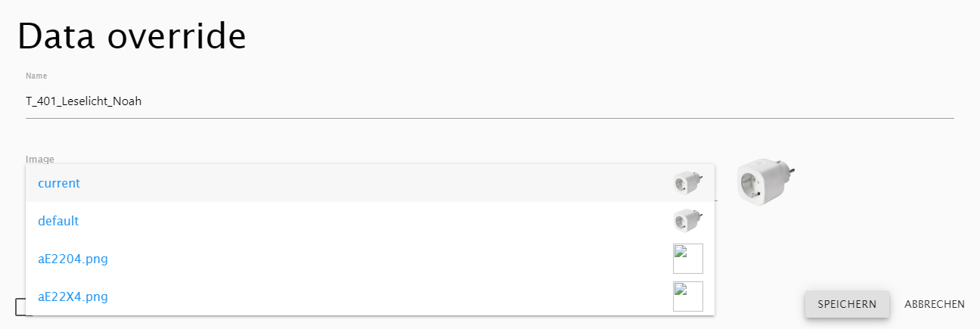
Task: Select the "current" image option
Action: [x=59, y=183]
